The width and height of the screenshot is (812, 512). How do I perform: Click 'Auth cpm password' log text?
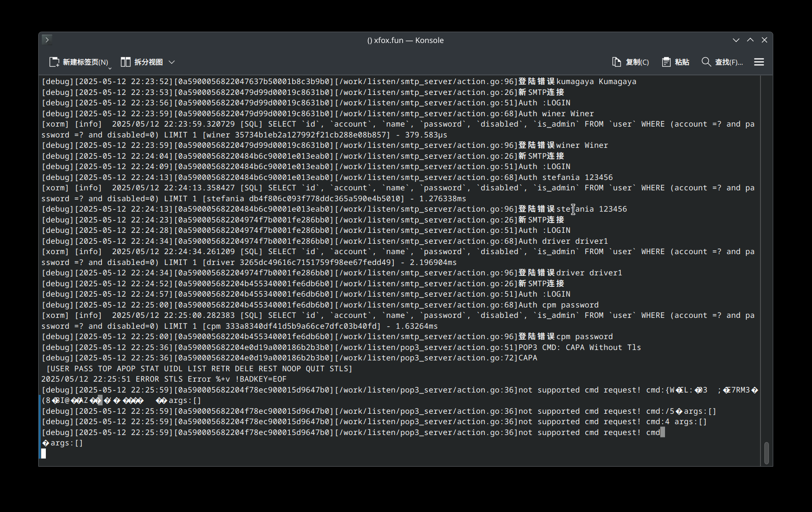pos(559,305)
